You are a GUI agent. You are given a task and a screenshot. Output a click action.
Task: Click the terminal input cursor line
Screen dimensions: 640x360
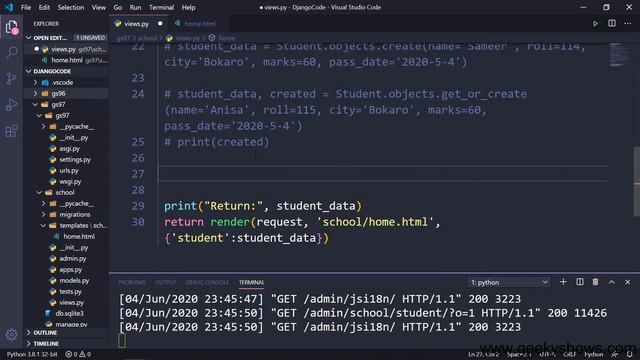click(122, 341)
